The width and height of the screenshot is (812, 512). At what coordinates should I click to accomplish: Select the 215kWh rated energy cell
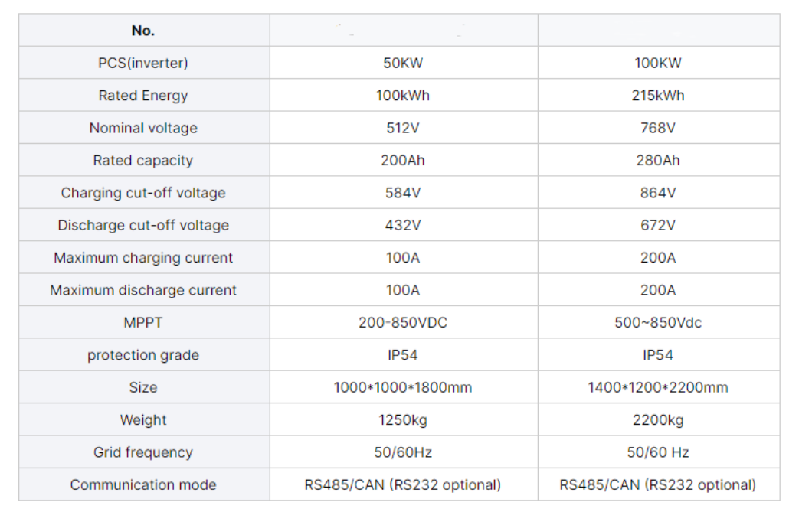(x=658, y=96)
